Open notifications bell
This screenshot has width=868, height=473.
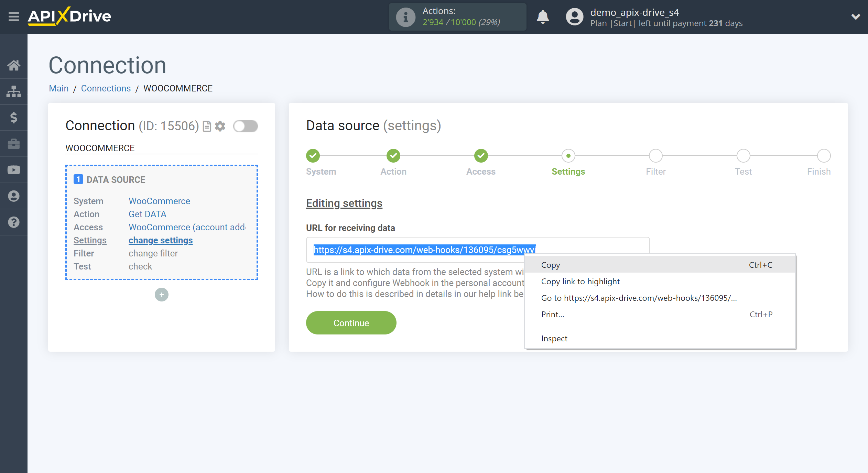pos(543,16)
